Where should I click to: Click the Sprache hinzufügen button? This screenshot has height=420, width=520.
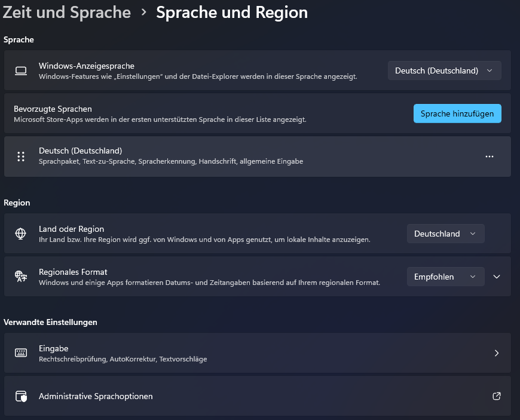[457, 114]
